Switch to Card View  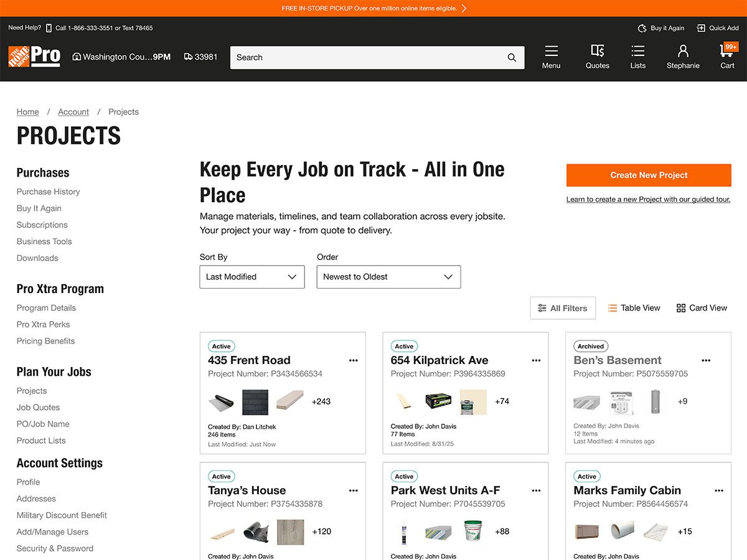(x=702, y=307)
